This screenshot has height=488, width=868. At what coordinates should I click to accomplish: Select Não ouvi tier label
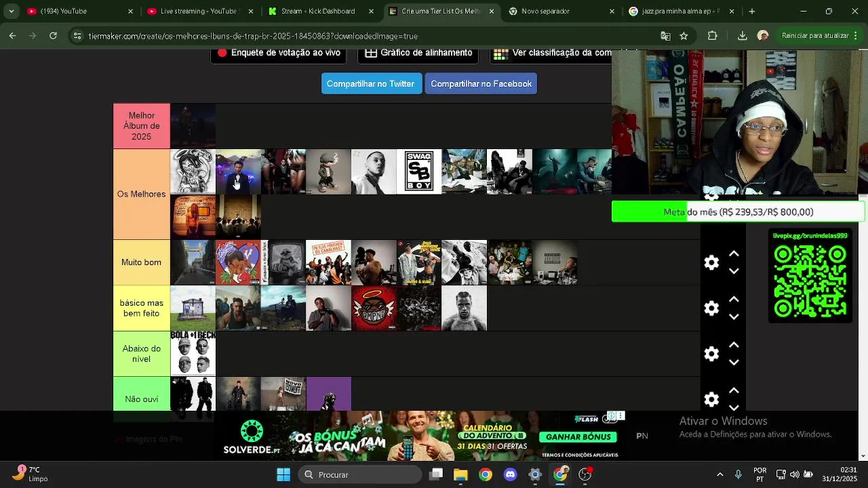[142, 399]
